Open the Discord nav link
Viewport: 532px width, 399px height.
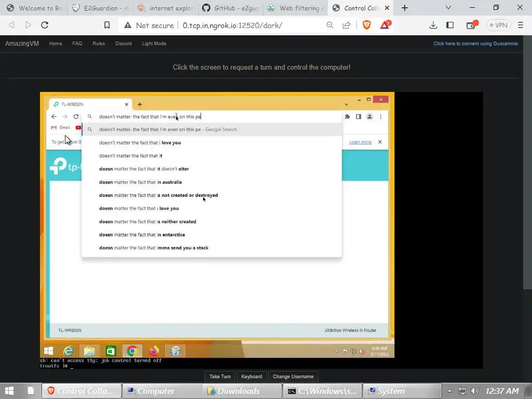click(x=124, y=44)
